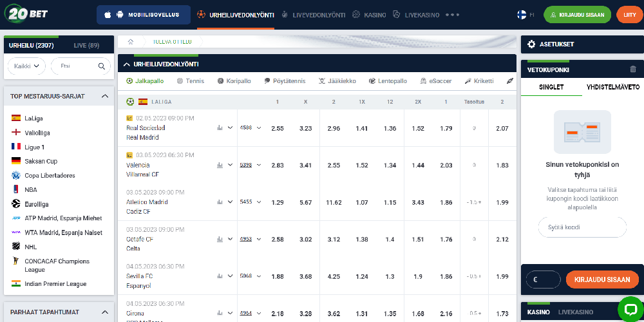Click the Syötä koodi input field
The width and height of the screenshot is (644, 322).
[x=582, y=227]
